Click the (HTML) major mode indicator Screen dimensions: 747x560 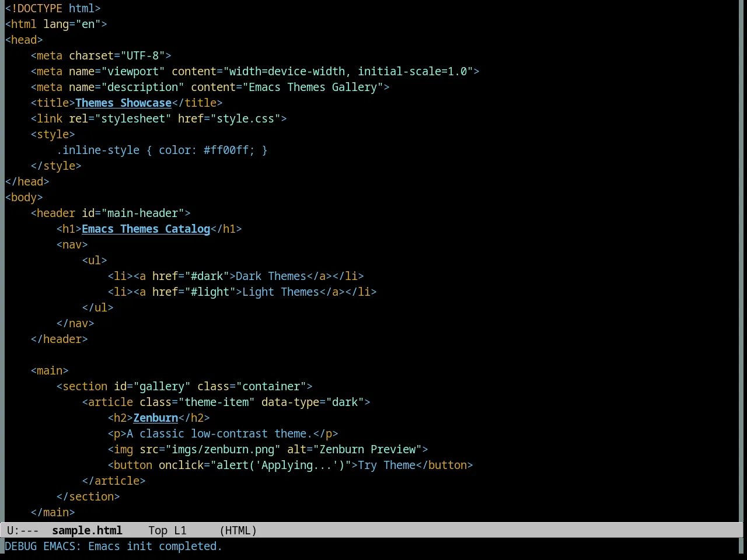[x=239, y=530]
